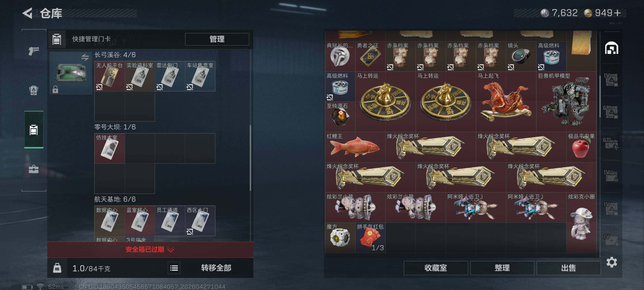Viewport: 644px width, 290px height.
Task: Open the toolbox icon in left sidebar
Action: pyautogui.click(x=33, y=169)
